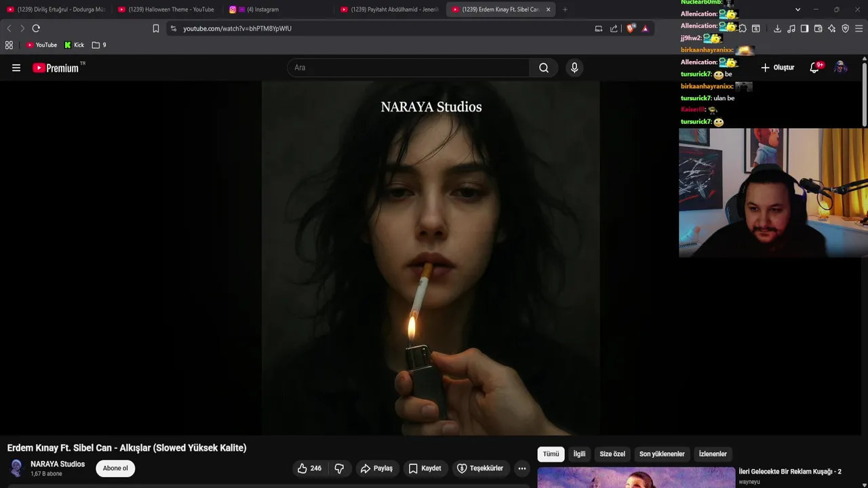This screenshot has height=488, width=868.
Task: Open a new tab with plus
Action: [x=565, y=9]
